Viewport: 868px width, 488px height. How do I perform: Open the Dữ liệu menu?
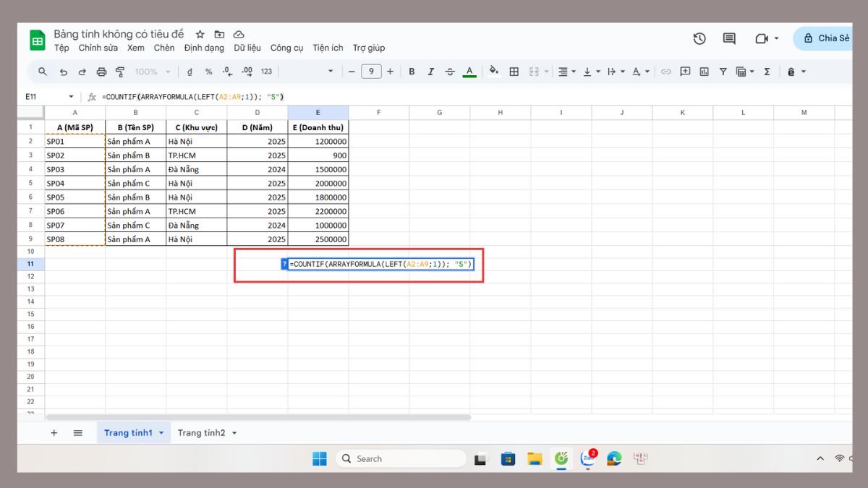pyautogui.click(x=247, y=48)
